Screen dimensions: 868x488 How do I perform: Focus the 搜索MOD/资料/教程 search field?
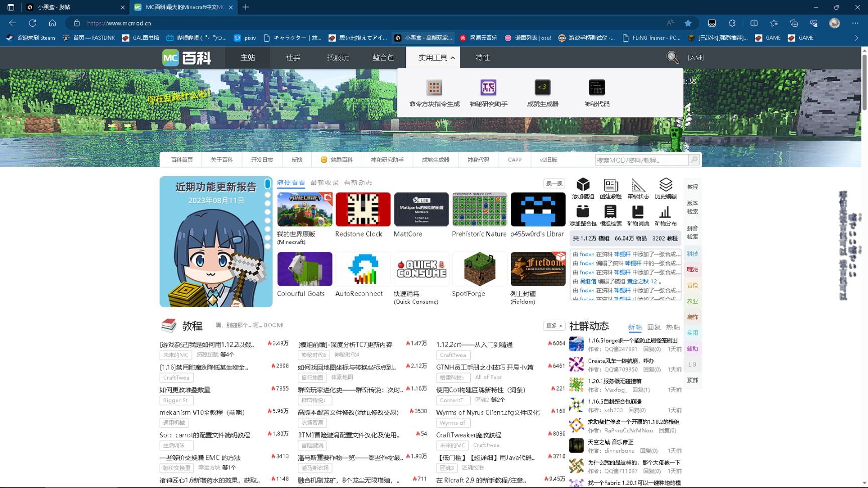click(641, 160)
